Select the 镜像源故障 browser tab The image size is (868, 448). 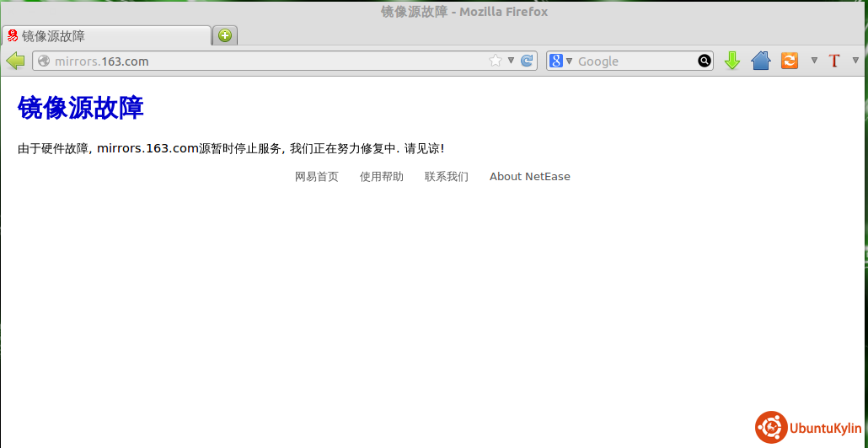pos(105,36)
